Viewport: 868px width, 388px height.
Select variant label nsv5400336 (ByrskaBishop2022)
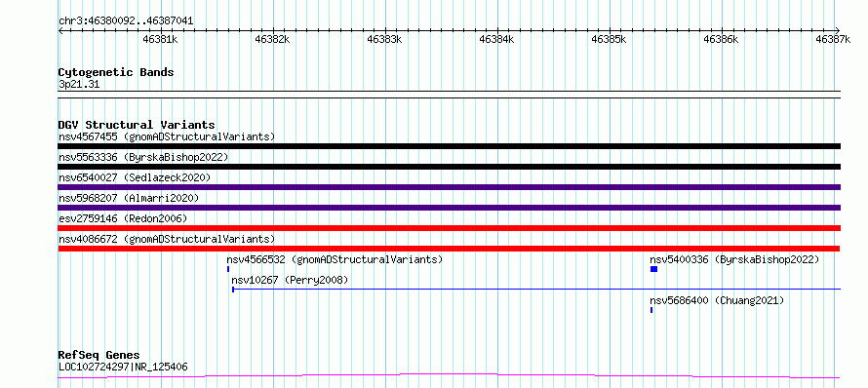(734, 259)
